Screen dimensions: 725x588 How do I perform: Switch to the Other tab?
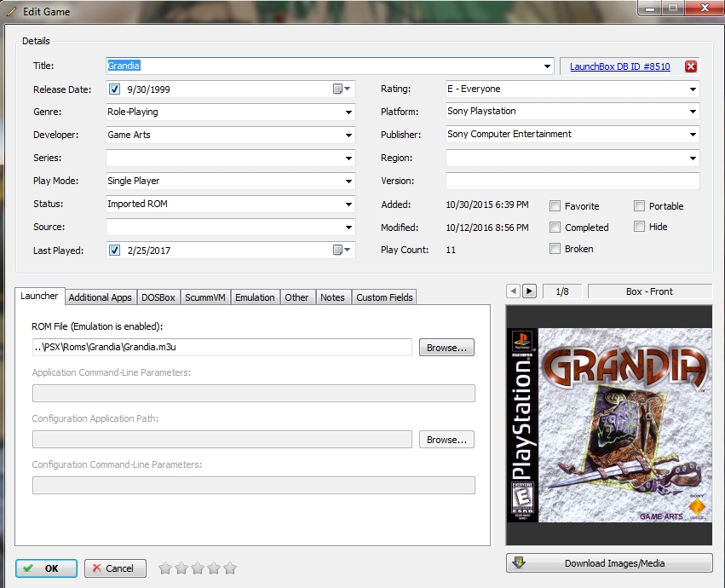point(296,297)
